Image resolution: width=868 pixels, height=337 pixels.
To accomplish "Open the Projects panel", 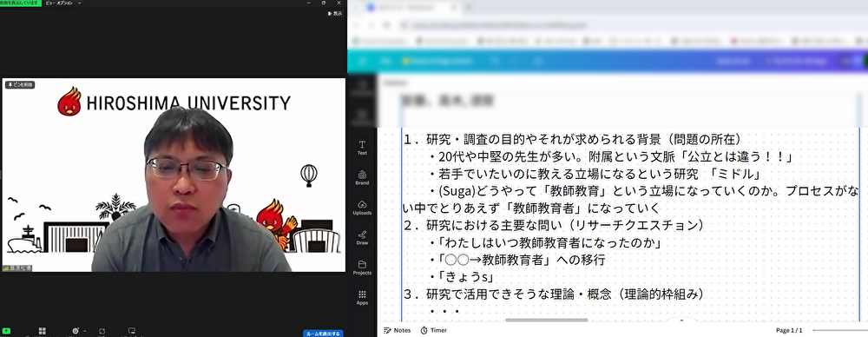I will (362, 268).
